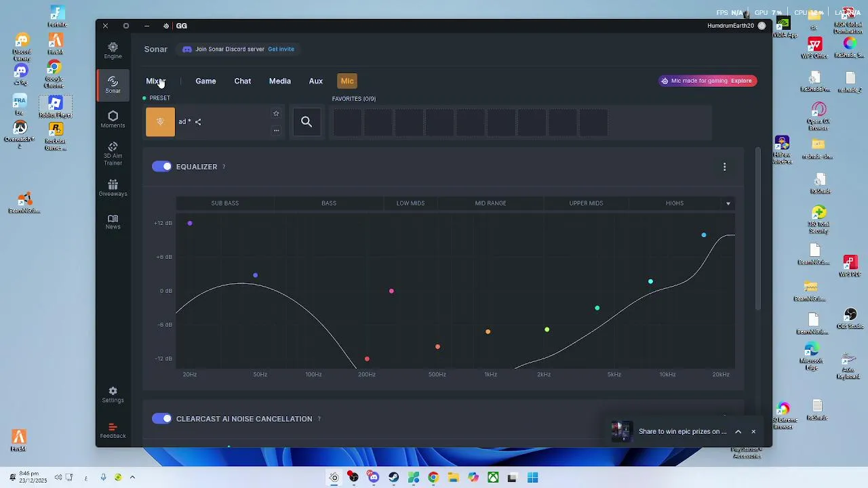Disable the Equalizer toggle
The height and width of the screenshot is (488, 868).
[161, 167]
